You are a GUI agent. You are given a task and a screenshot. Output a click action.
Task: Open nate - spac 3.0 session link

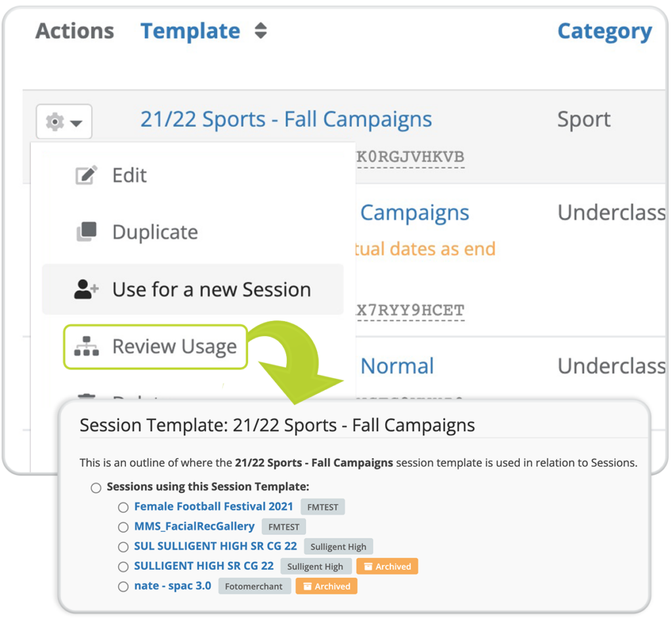click(173, 586)
